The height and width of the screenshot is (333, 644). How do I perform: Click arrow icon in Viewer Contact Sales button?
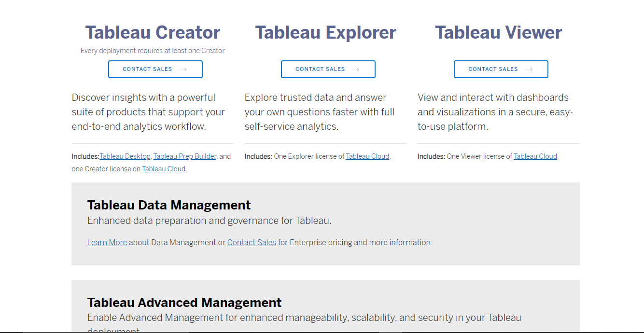tap(528, 69)
